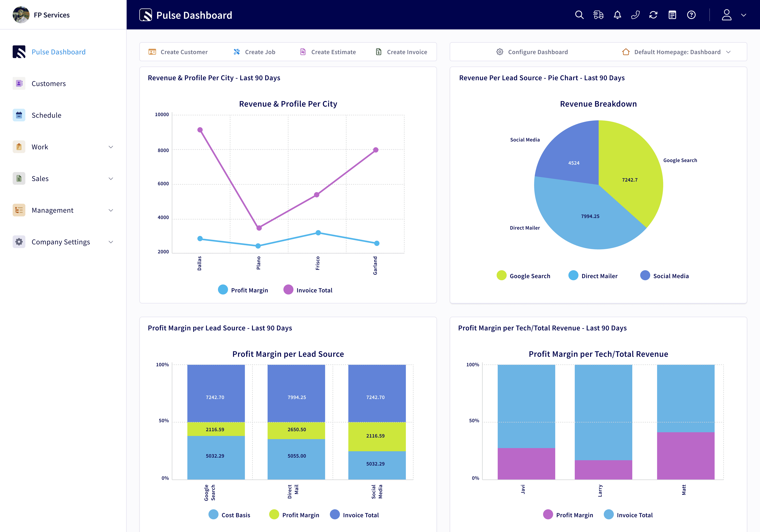Click Configure Dashboard button
The width and height of the screenshot is (760, 532).
pyautogui.click(x=532, y=52)
